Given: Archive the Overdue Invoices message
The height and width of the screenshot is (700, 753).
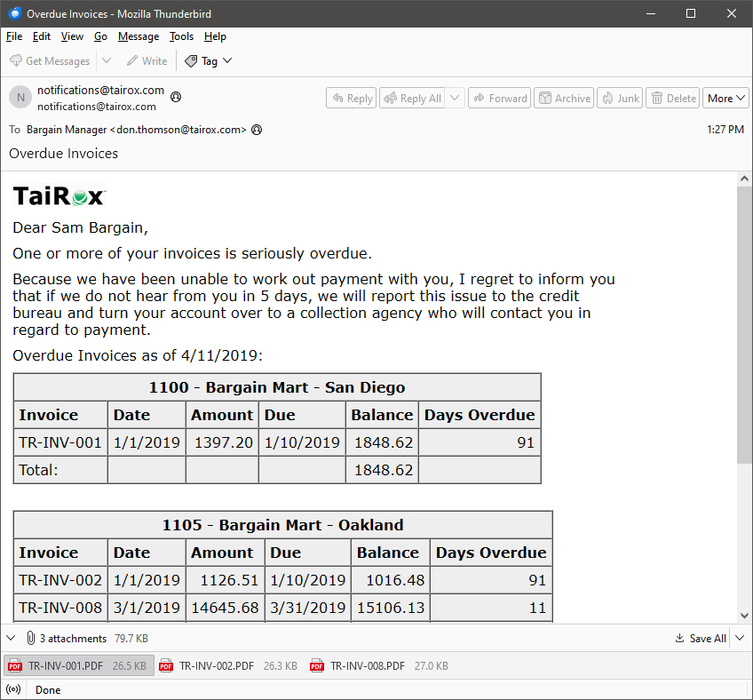Looking at the screenshot, I should [x=564, y=98].
